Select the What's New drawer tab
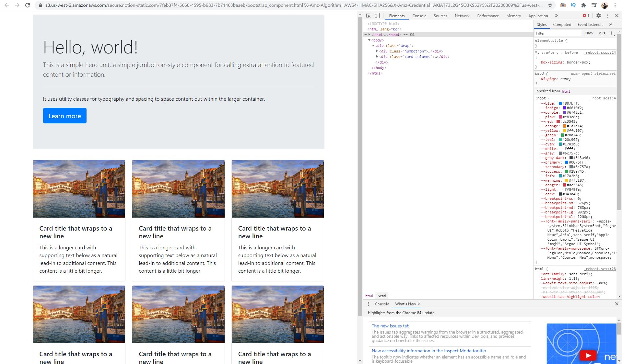Viewport: 622px width, 364px height. pyautogui.click(x=405, y=304)
